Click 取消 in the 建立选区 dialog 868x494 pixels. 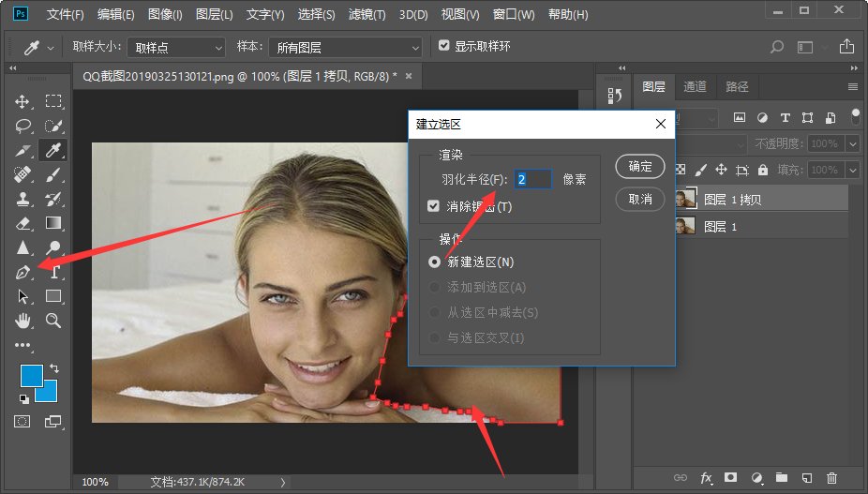[640, 199]
